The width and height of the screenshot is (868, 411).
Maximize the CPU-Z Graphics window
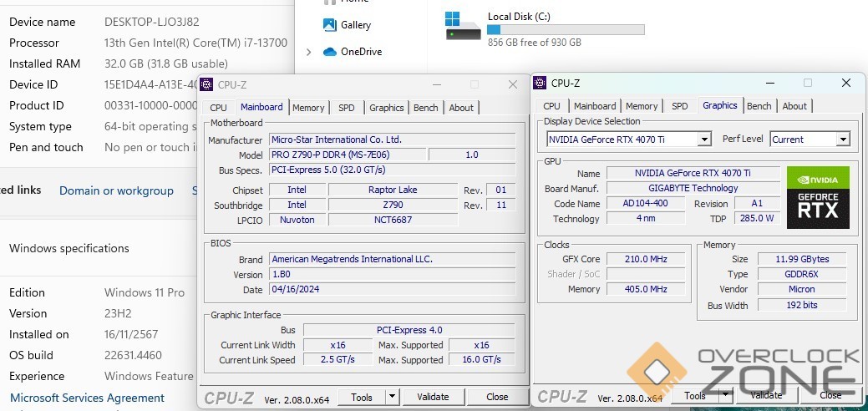[x=808, y=83]
